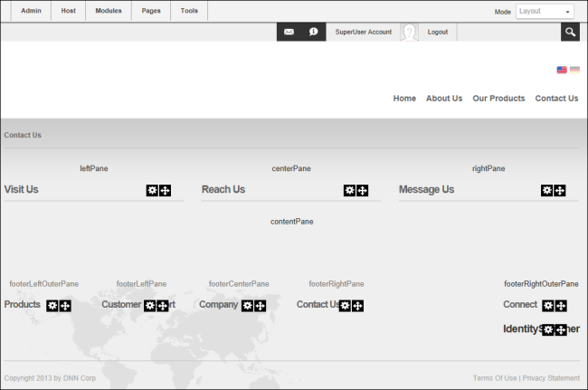Viewport: 588px width, 390px height.
Task: Expand the Mode dropdown showing Layout
Action: pos(545,11)
